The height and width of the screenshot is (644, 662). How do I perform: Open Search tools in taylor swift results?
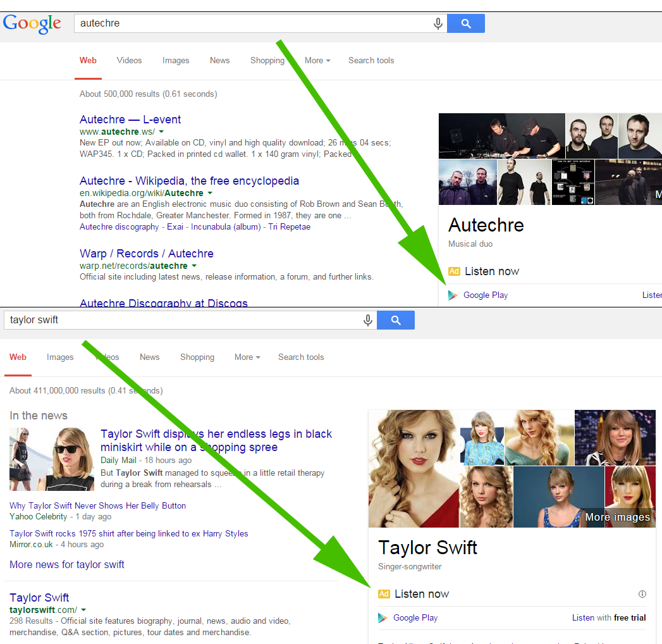pyautogui.click(x=301, y=357)
